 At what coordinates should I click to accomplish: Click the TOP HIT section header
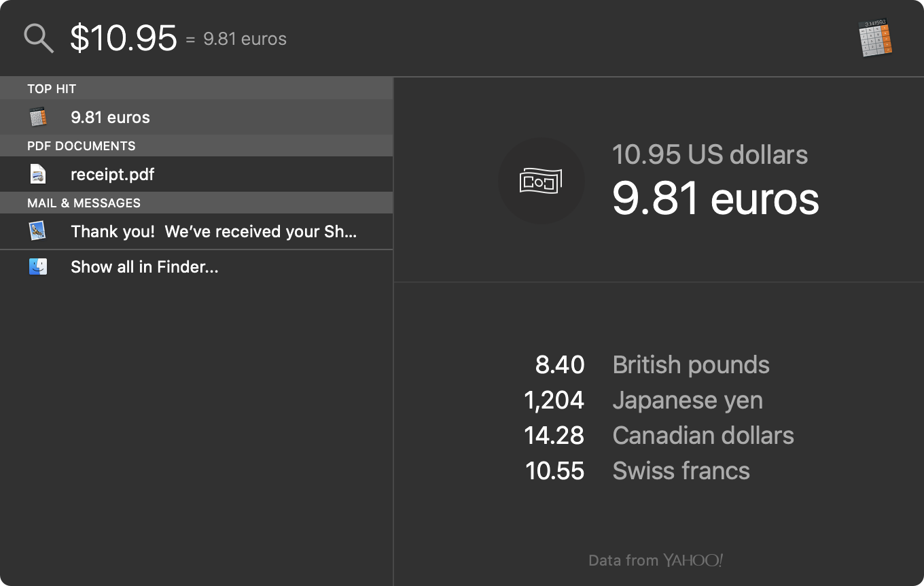point(52,88)
